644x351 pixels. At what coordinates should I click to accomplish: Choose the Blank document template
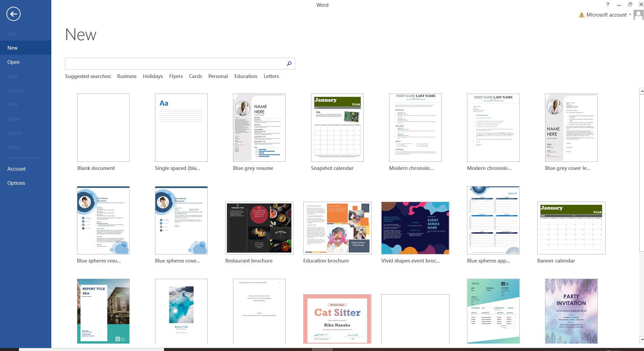(x=103, y=128)
